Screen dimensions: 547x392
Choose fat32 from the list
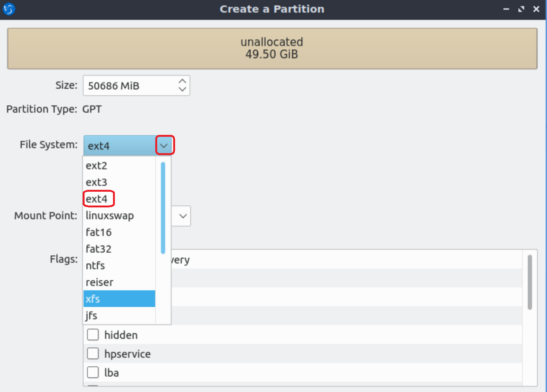(99, 249)
